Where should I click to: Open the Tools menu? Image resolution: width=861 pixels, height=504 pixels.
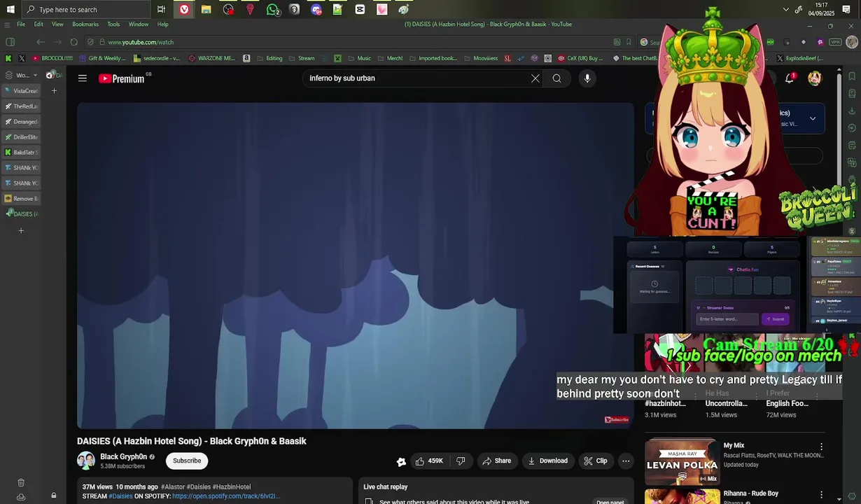[x=113, y=24]
